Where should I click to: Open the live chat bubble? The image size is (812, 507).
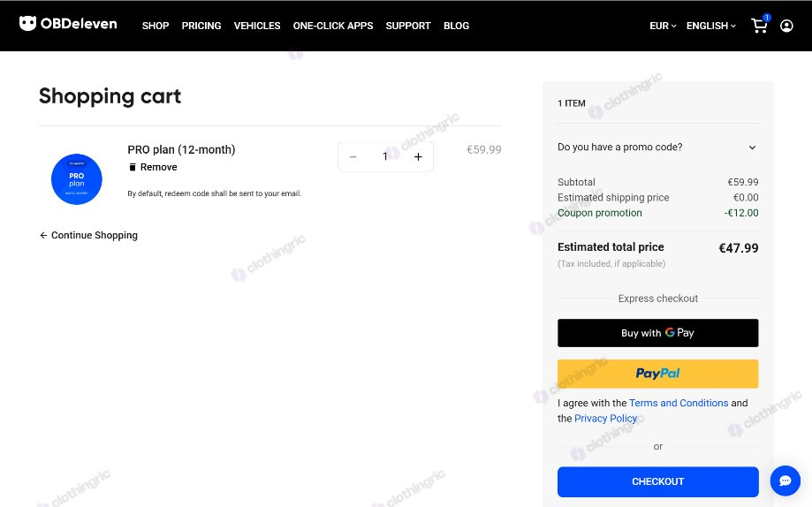785,481
